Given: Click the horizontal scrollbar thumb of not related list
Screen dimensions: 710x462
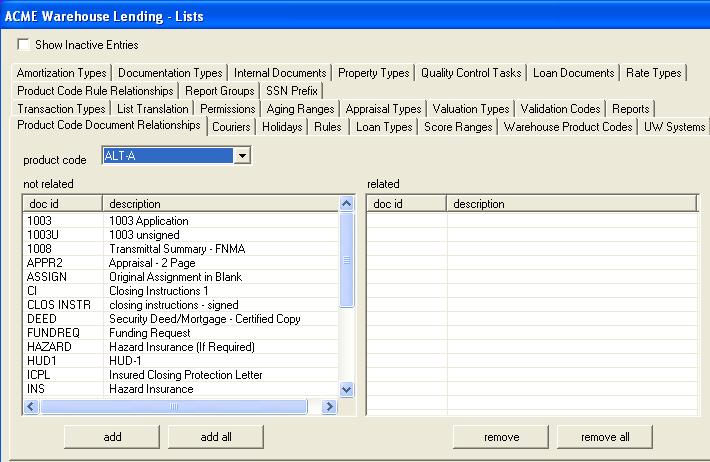Looking at the screenshot, I should (x=174, y=407).
